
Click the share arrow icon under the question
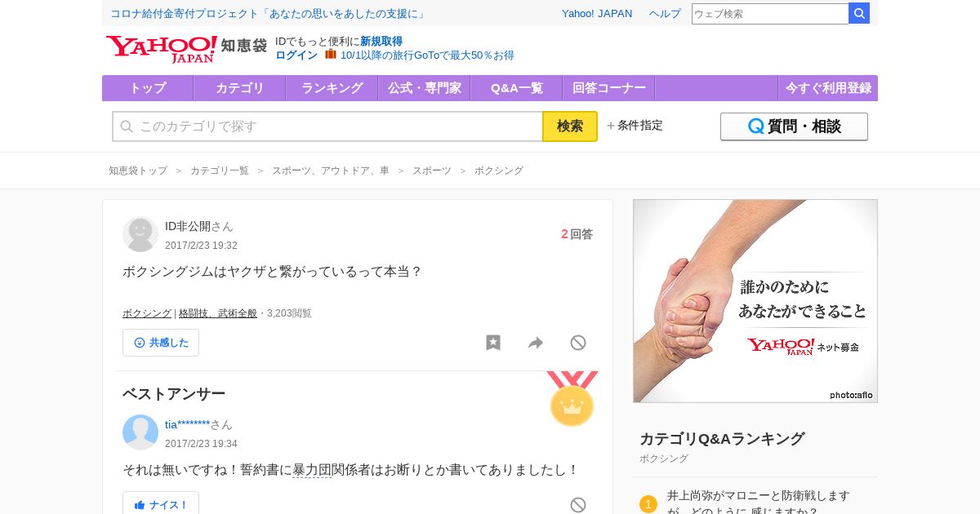point(536,343)
